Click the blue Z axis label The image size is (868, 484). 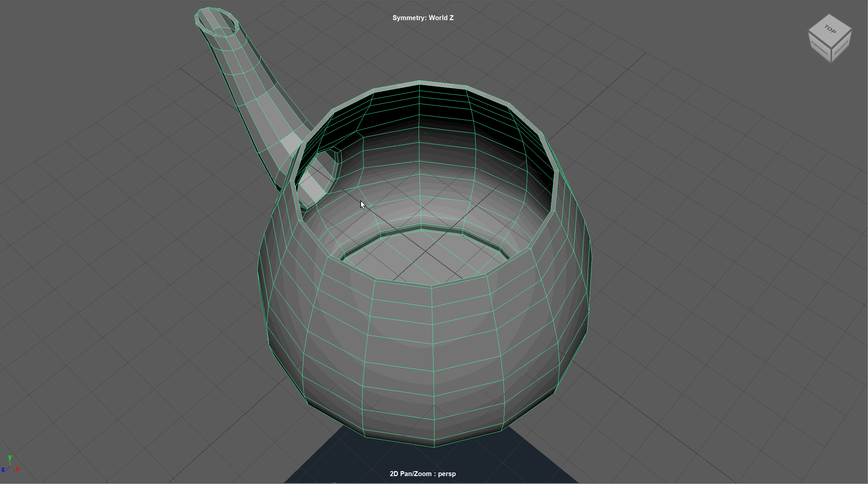[3, 469]
